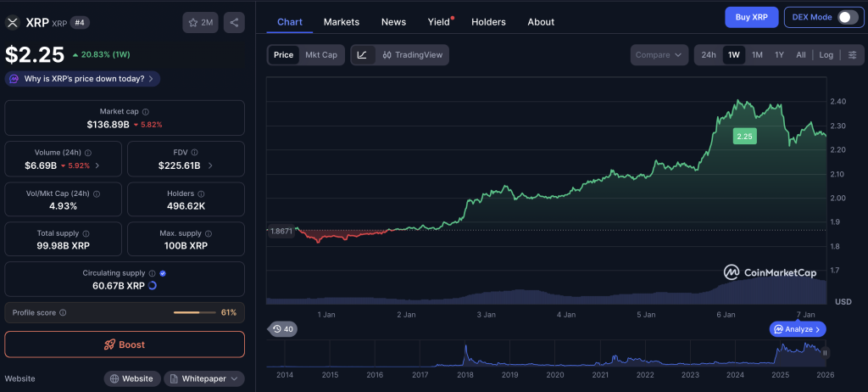Click the Market cap info icon
Screen dimensions: 868x392
coord(146,112)
